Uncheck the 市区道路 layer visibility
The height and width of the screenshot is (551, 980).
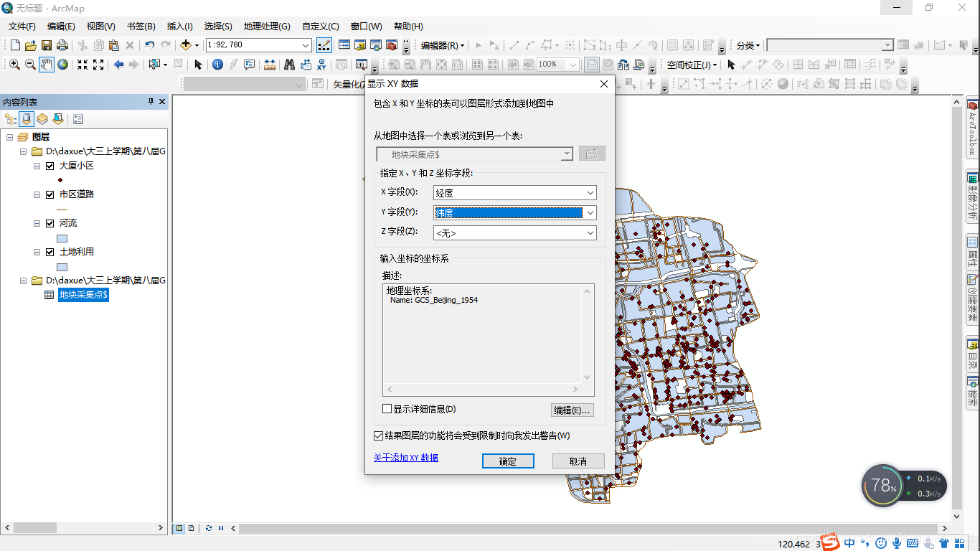coord(50,194)
